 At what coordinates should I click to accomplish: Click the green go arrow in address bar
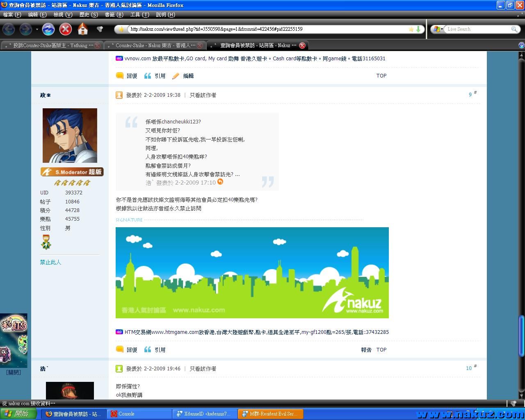click(418, 29)
